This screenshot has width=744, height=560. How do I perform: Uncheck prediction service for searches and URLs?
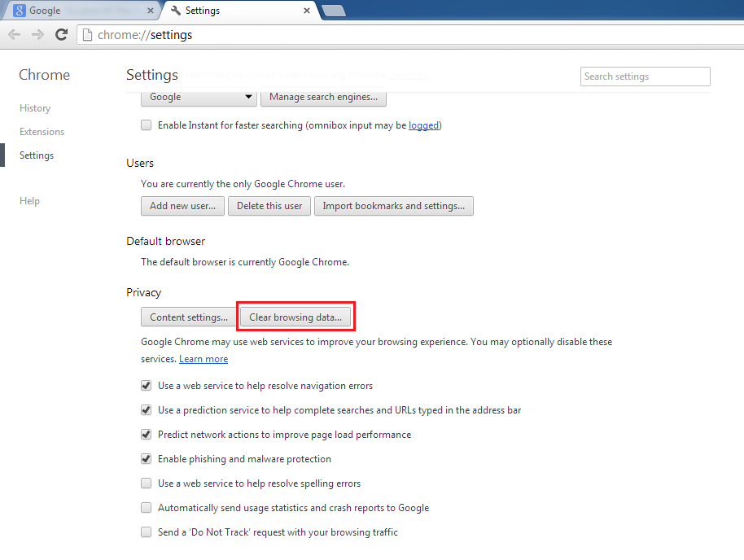point(147,409)
